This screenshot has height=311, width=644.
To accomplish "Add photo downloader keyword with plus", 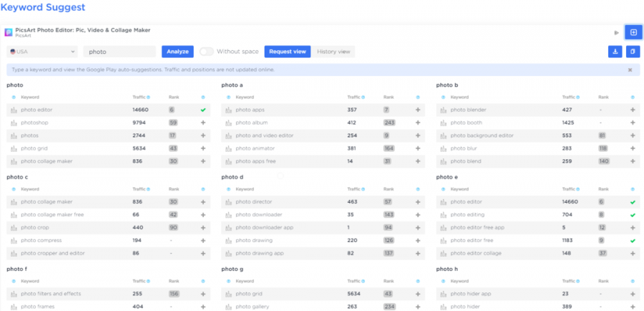I will click(418, 215).
